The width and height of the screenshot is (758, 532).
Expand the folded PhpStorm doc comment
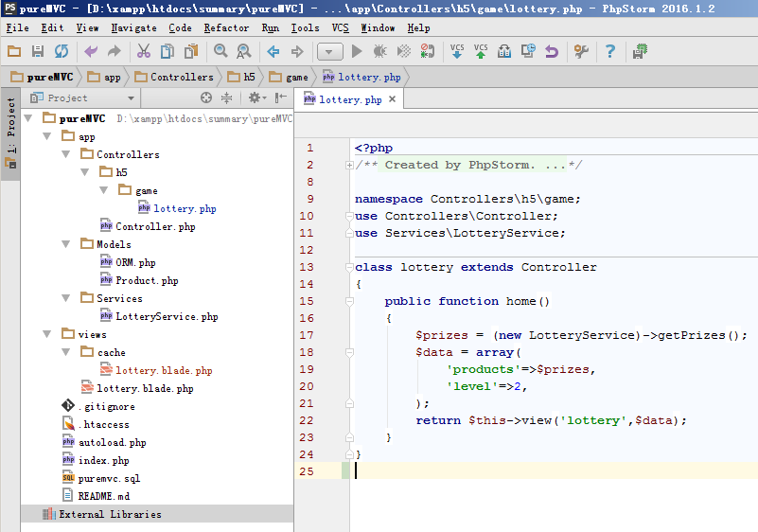(349, 165)
